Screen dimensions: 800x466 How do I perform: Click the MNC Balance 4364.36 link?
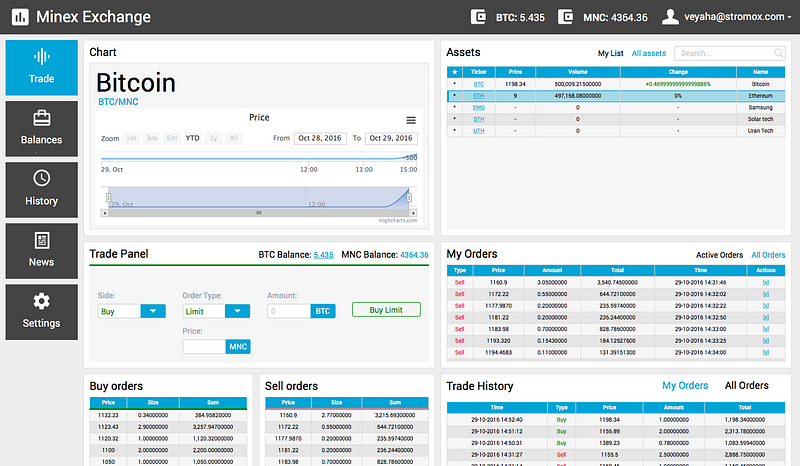click(x=414, y=255)
